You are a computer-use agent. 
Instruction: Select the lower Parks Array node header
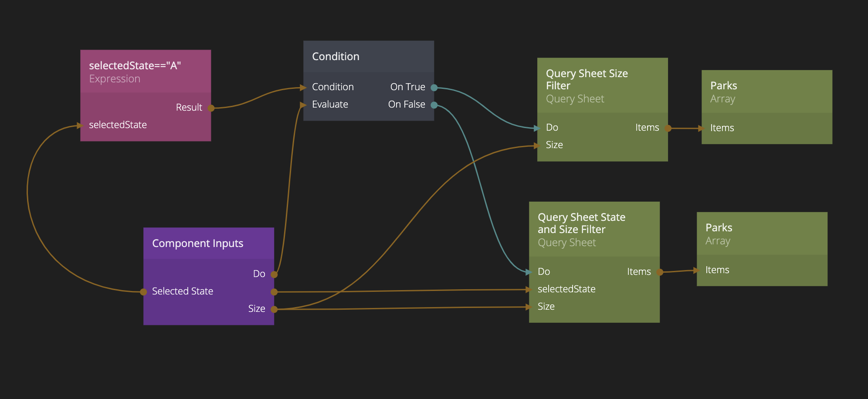[x=762, y=233]
